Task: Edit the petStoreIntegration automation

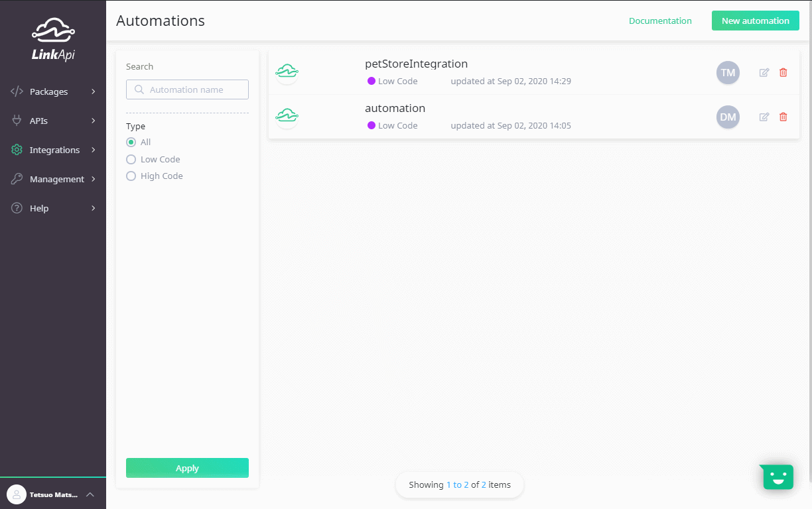Action: 764,72
